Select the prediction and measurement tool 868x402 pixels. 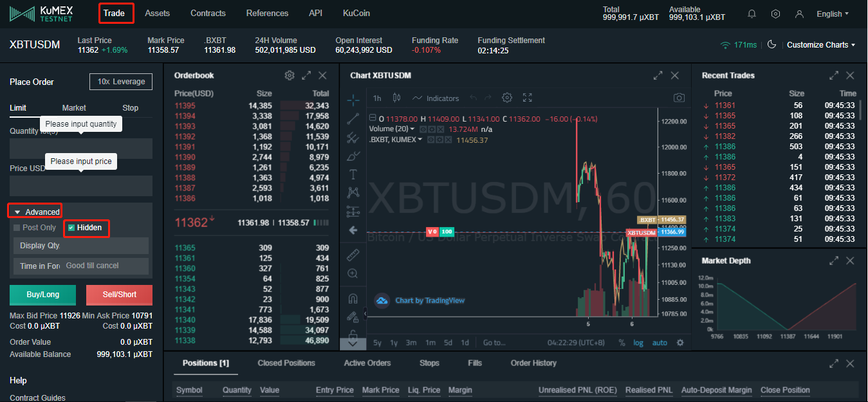(353, 210)
